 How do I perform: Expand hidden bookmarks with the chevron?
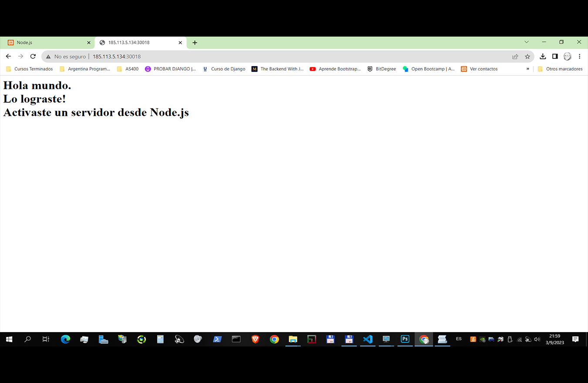click(x=527, y=69)
